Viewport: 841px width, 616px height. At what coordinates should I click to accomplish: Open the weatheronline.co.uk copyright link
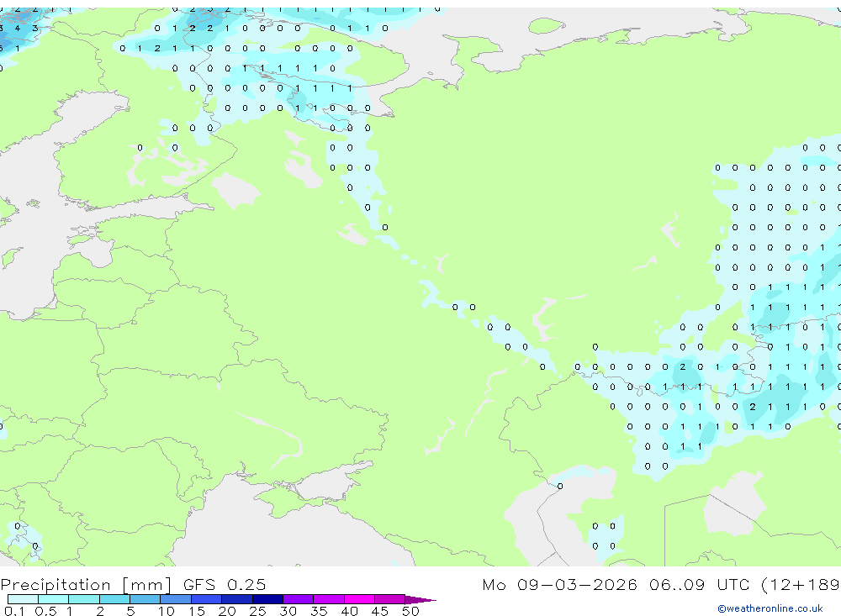(770, 608)
